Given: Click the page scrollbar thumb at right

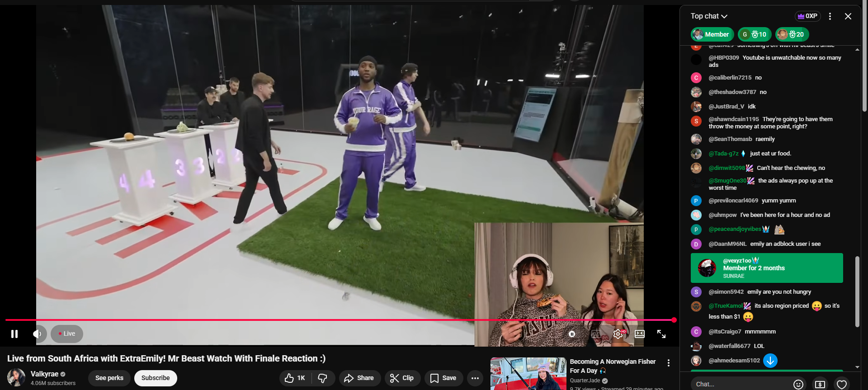Looking at the screenshot, I should coord(865,56).
